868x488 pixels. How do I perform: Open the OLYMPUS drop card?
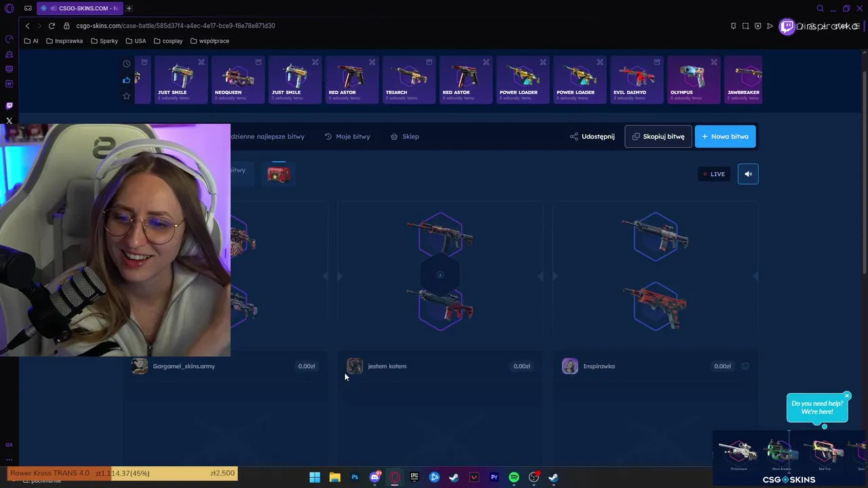(x=693, y=80)
